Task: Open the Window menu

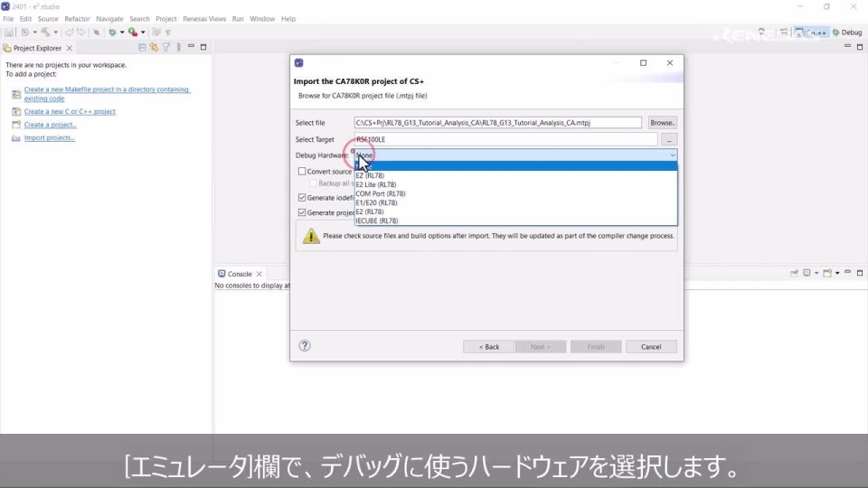Action: point(262,19)
